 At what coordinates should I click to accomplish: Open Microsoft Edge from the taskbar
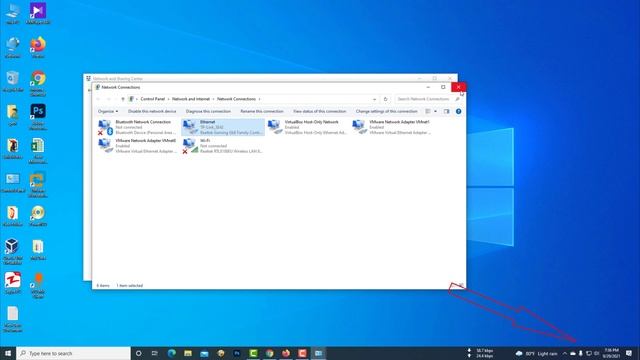171,353
